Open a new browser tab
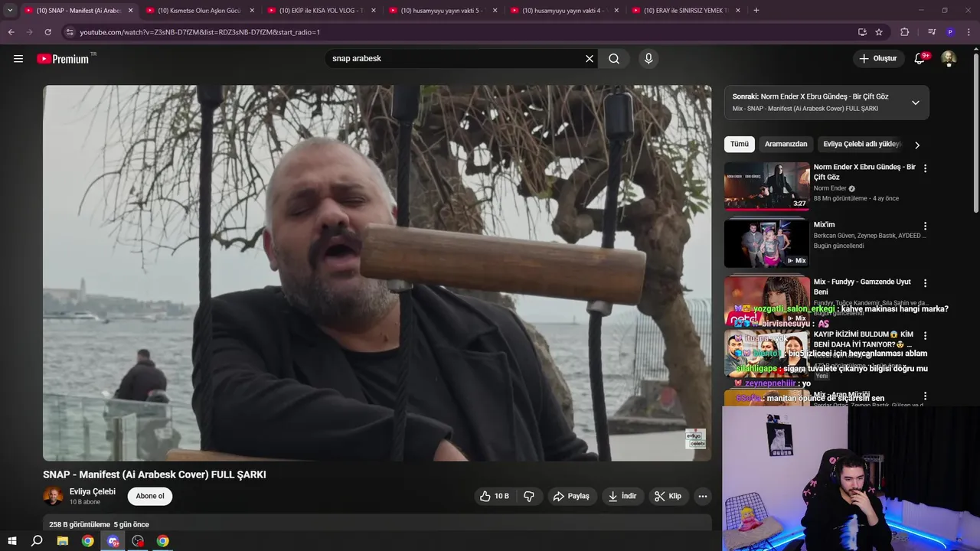 [x=756, y=11]
